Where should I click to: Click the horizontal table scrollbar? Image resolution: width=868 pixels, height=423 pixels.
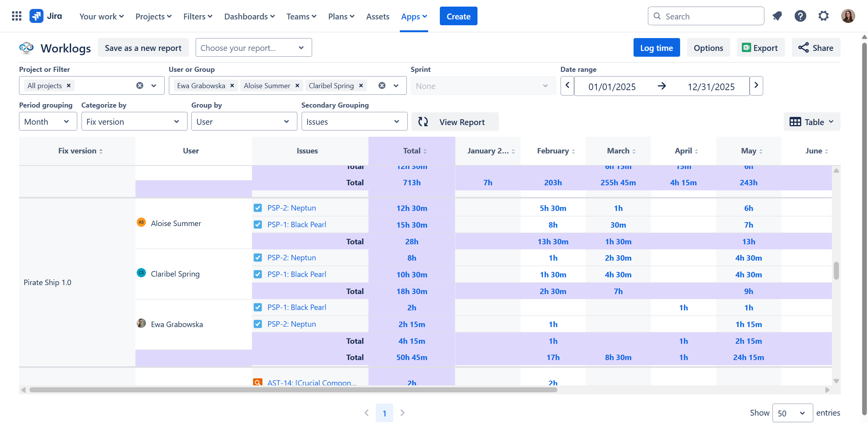tap(293, 390)
